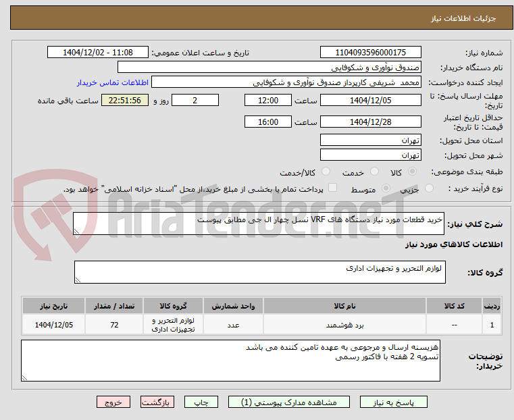The height and width of the screenshot is (420, 514).
Task: Select the کالا radio button
Action: click(x=413, y=172)
